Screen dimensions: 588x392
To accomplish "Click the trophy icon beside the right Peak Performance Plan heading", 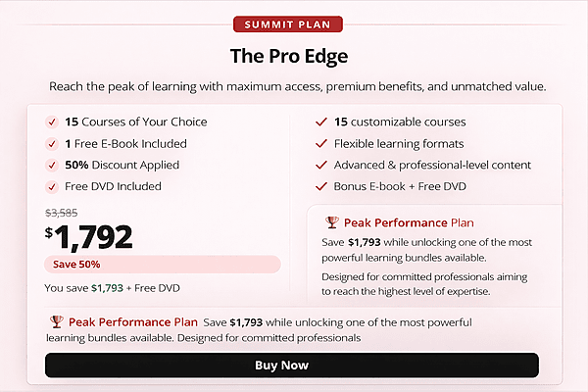I will tap(332, 222).
